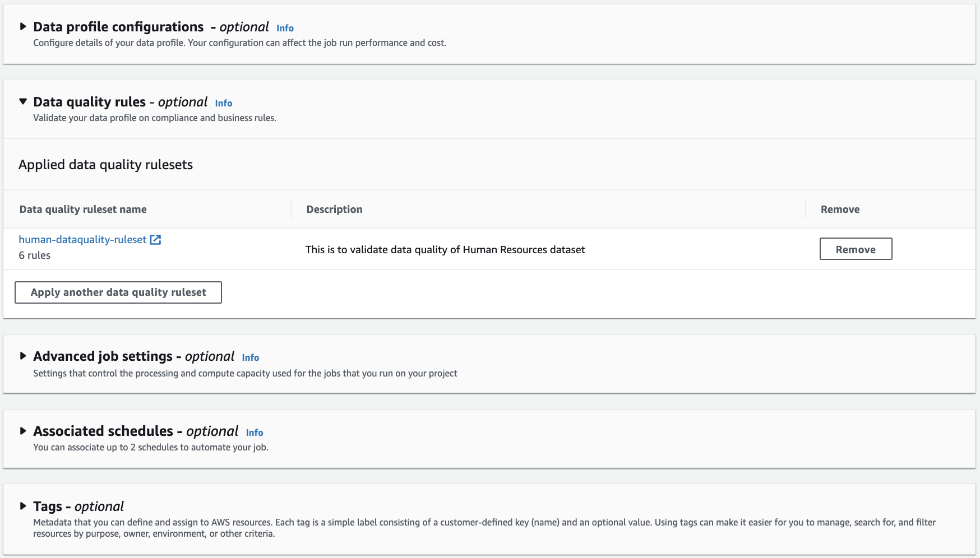Open the human-dataquality-ruleset link
The width and height of the screenshot is (980, 558).
(x=82, y=240)
